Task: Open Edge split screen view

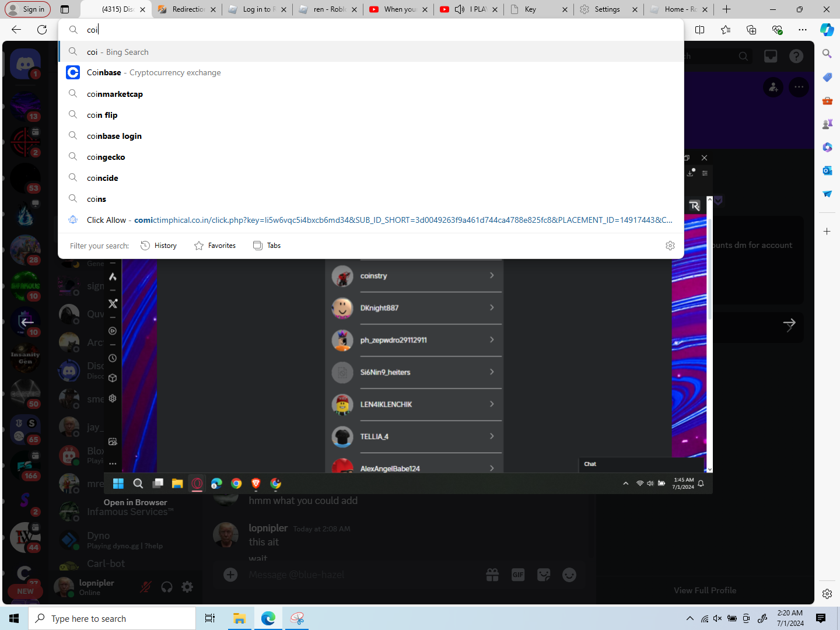Action: (700, 30)
